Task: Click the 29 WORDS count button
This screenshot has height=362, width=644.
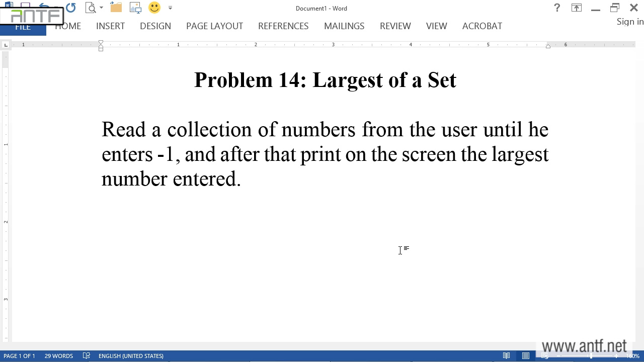Action: 58,356
